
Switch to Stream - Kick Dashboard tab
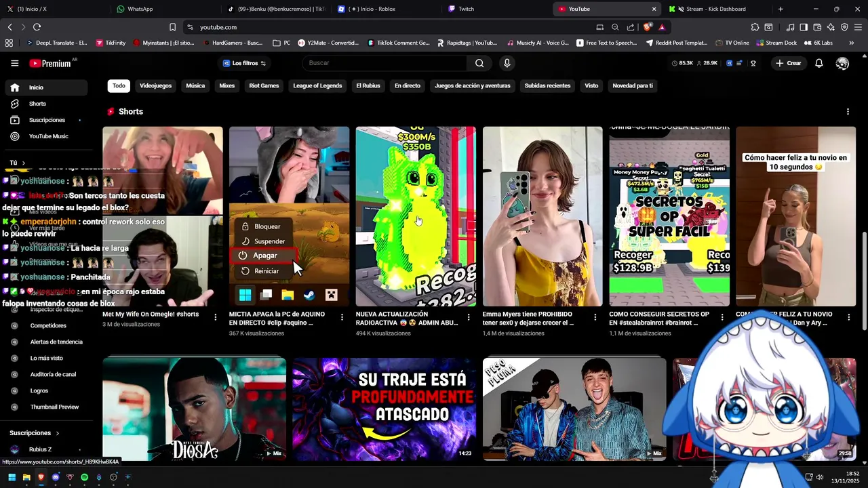[716, 9]
